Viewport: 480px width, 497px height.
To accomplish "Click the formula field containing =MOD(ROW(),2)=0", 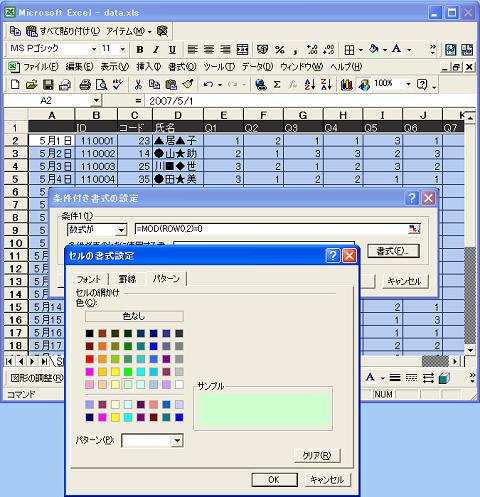I will tap(277, 229).
